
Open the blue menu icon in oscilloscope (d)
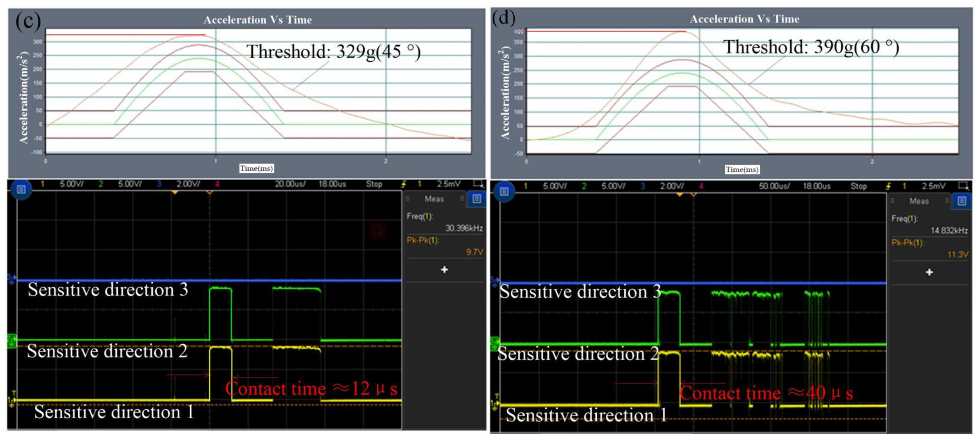[504, 191]
